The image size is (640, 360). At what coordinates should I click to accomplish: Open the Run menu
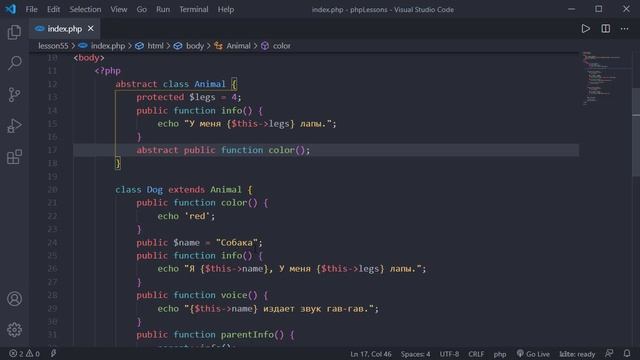[162, 9]
